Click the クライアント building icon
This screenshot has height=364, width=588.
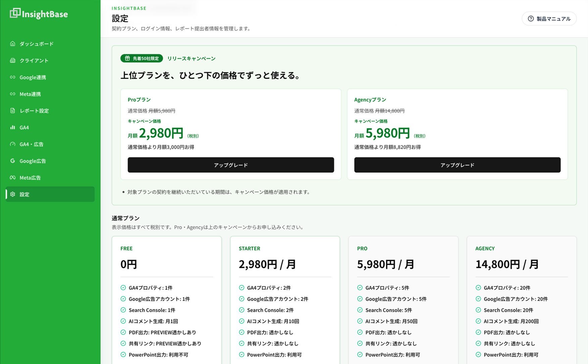coord(12,60)
